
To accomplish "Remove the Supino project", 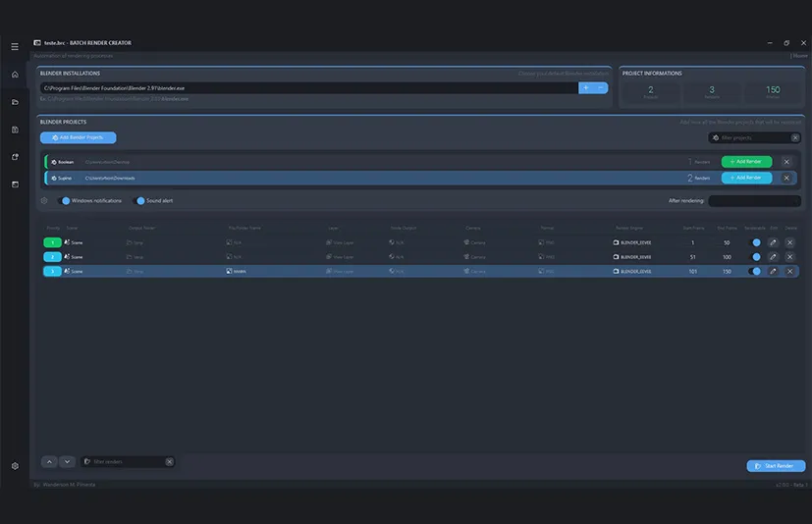I will coord(786,179).
